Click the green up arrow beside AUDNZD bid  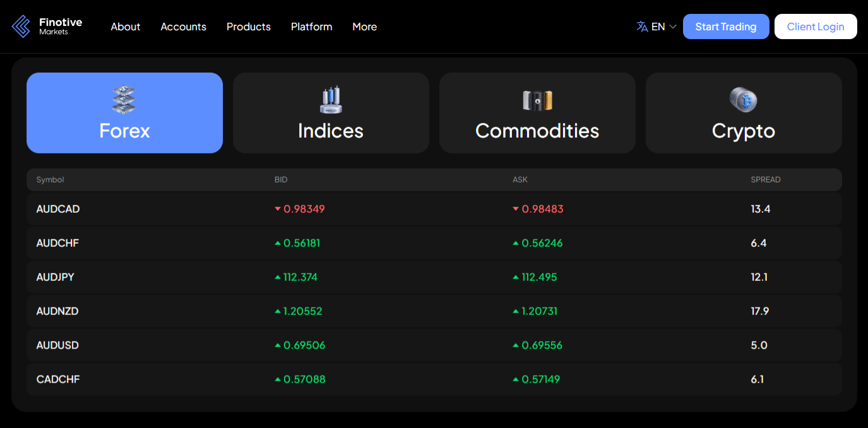pos(278,311)
